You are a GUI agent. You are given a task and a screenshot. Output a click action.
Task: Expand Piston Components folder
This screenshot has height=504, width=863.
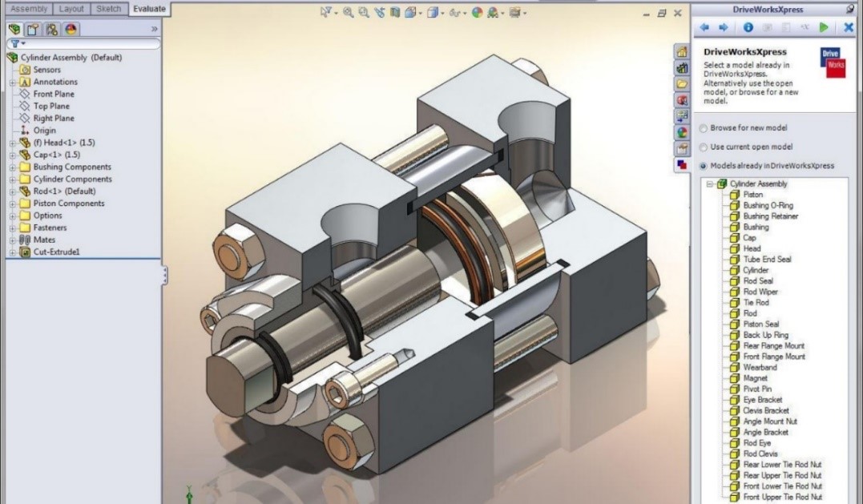(x=12, y=203)
